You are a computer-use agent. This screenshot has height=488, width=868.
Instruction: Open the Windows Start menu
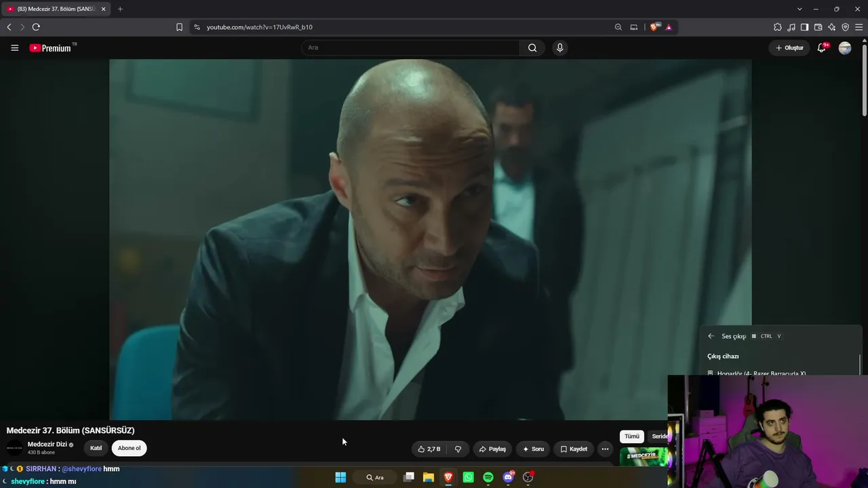(340, 477)
